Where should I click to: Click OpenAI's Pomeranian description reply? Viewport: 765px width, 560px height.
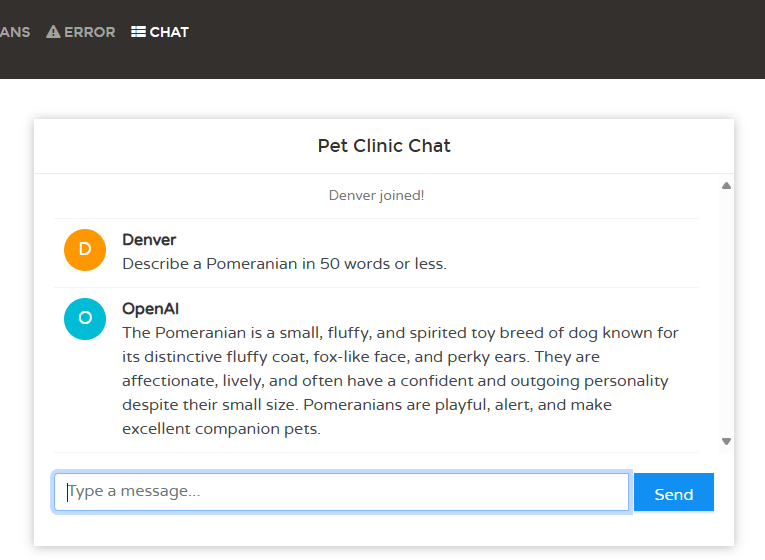(400, 368)
